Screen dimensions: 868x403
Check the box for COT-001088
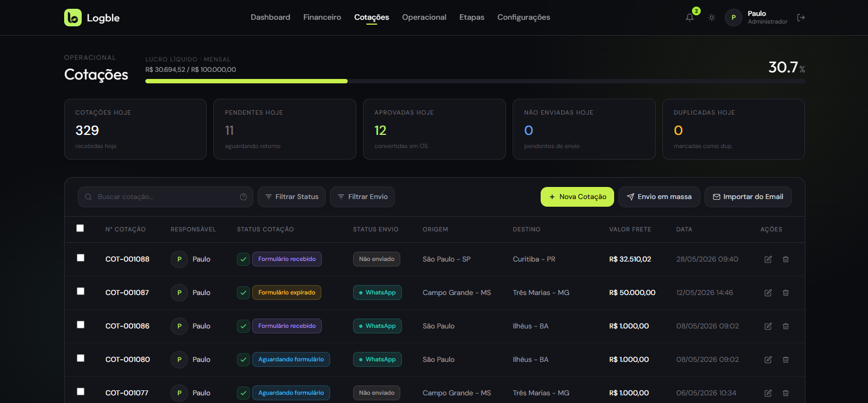pos(81,258)
